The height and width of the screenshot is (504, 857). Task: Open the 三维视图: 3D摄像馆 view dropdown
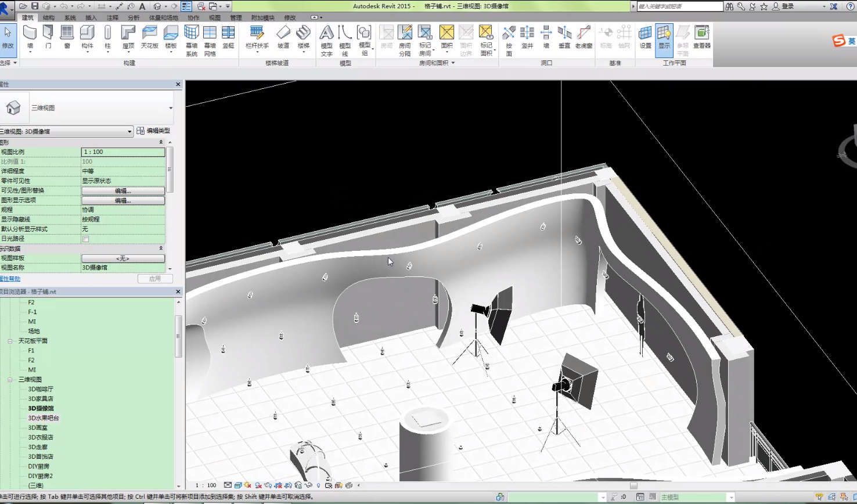129,132
